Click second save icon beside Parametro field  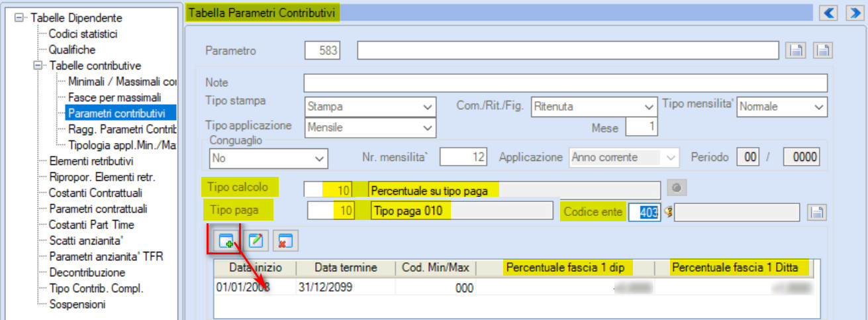coord(822,50)
